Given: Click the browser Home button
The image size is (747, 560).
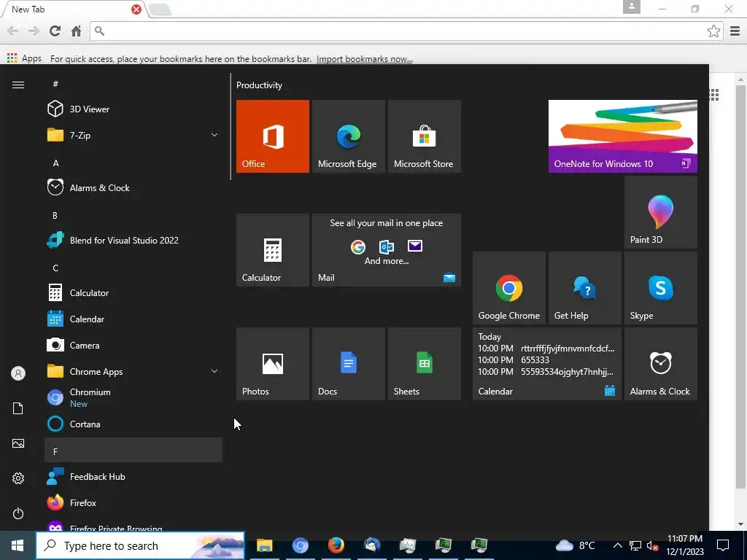Looking at the screenshot, I should (76, 31).
